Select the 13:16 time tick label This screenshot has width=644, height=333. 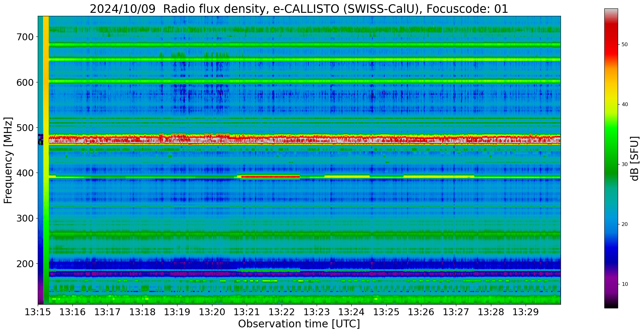[x=73, y=312]
